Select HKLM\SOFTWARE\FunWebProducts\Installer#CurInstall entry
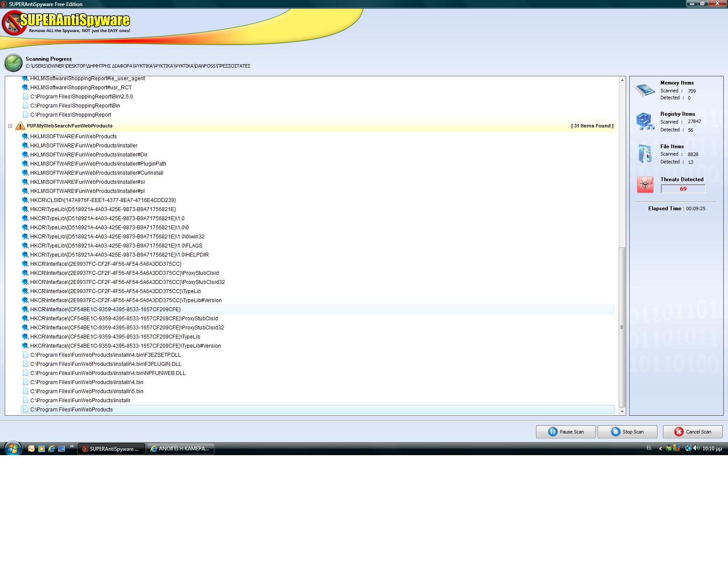The image size is (728, 570). (97, 173)
